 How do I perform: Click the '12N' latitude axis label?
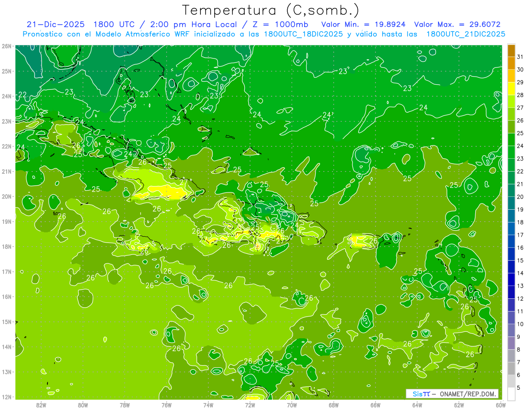coord(7,396)
